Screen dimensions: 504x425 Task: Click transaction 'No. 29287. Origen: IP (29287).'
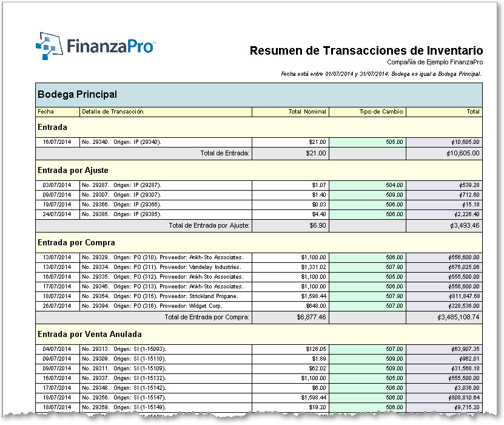point(121,185)
